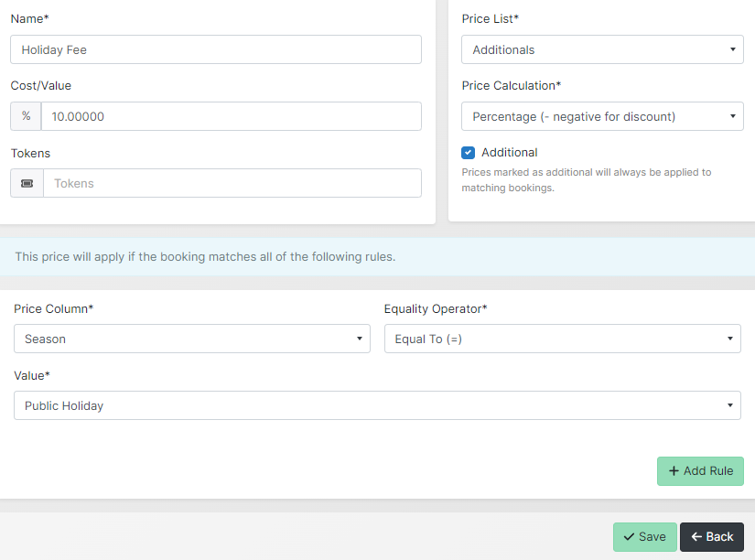Click the 'Additional' checkbox label text
Viewport: 755px width, 560px height.
point(509,153)
